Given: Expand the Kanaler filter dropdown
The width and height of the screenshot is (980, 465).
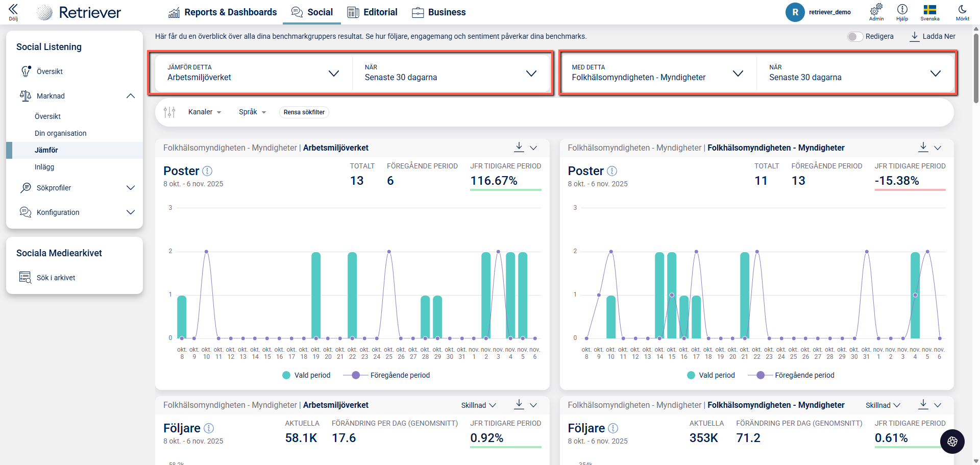Looking at the screenshot, I should tap(205, 112).
